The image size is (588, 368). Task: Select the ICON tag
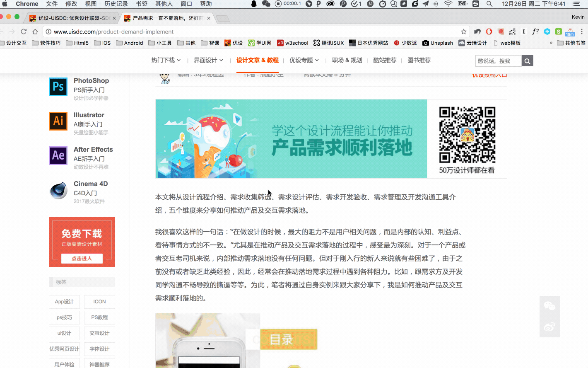click(x=99, y=302)
